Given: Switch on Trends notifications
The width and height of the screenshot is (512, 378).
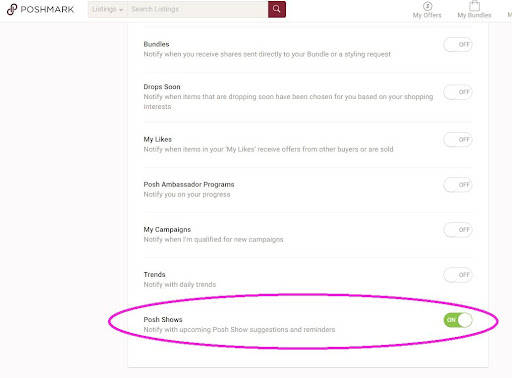Looking at the screenshot, I should [x=458, y=275].
